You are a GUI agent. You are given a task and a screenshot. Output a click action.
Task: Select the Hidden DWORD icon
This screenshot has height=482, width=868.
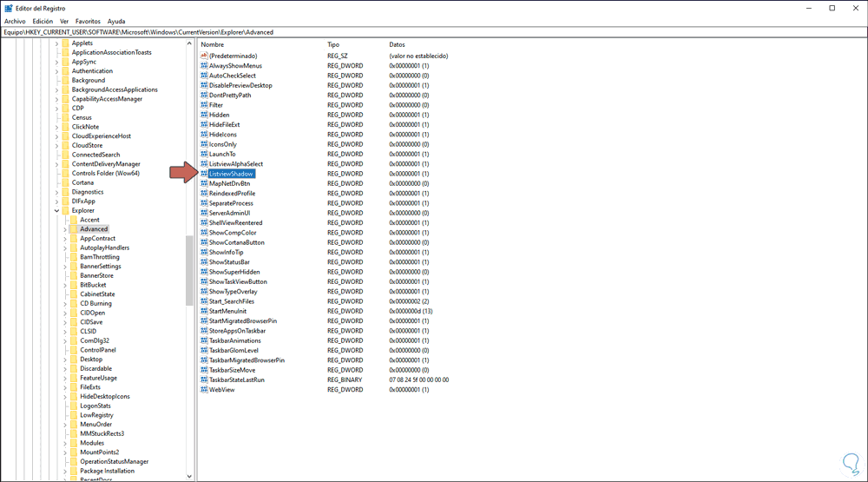click(204, 115)
